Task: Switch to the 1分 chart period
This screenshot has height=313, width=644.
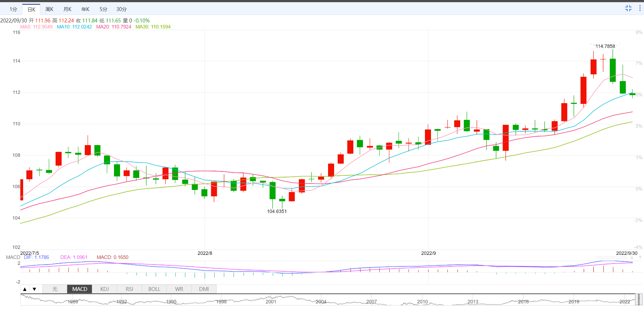Action: tap(14, 9)
